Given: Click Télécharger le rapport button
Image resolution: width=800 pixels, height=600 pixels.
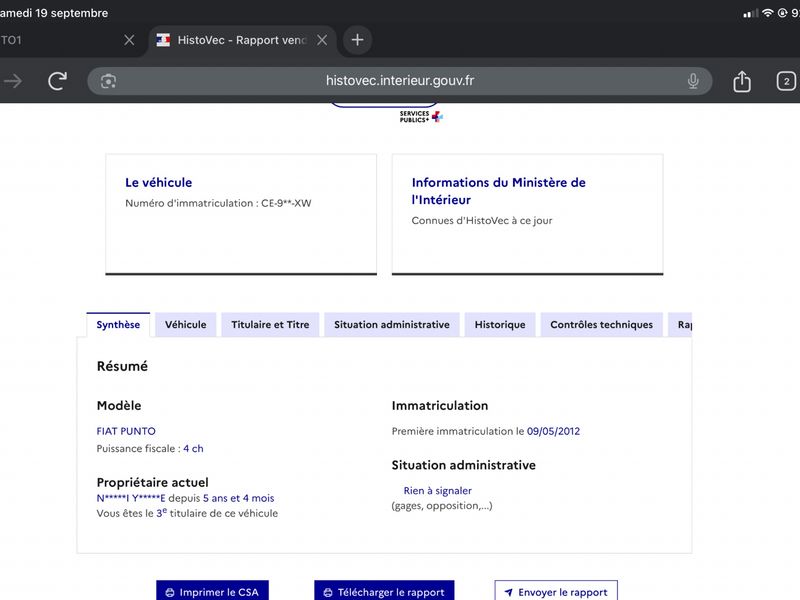Looking at the screenshot, I should [x=384, y=591].
